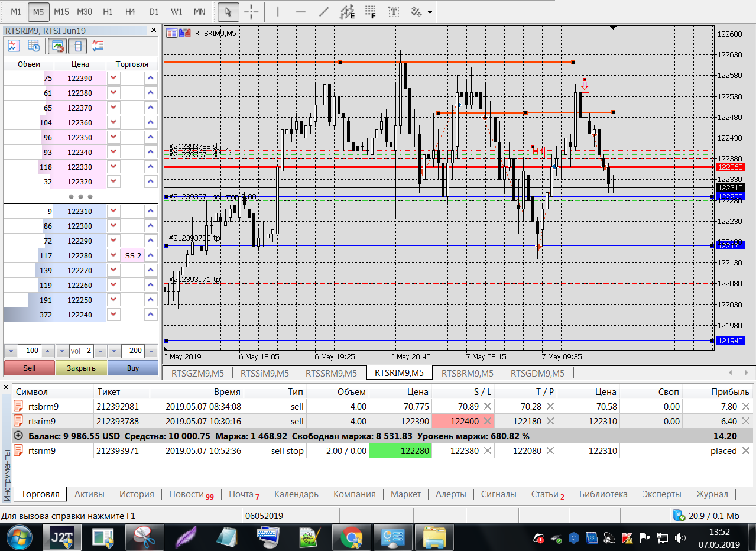Open Google Chrome from the taskbar
The height and width of the screenshot is (551, 756).
point(351,537)
